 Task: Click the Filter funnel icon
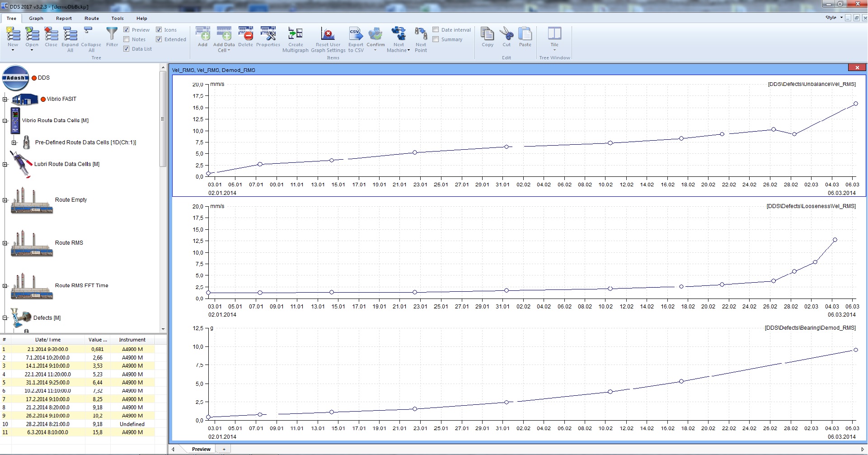tap(112, 34)
